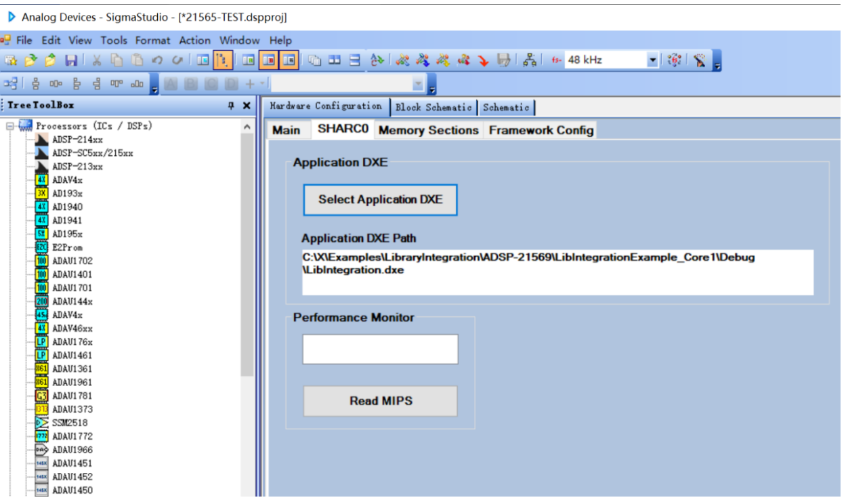Screen dimensions: 848x504
Task: Click the link icon with yellow arrow
Action: click(443, 60)
